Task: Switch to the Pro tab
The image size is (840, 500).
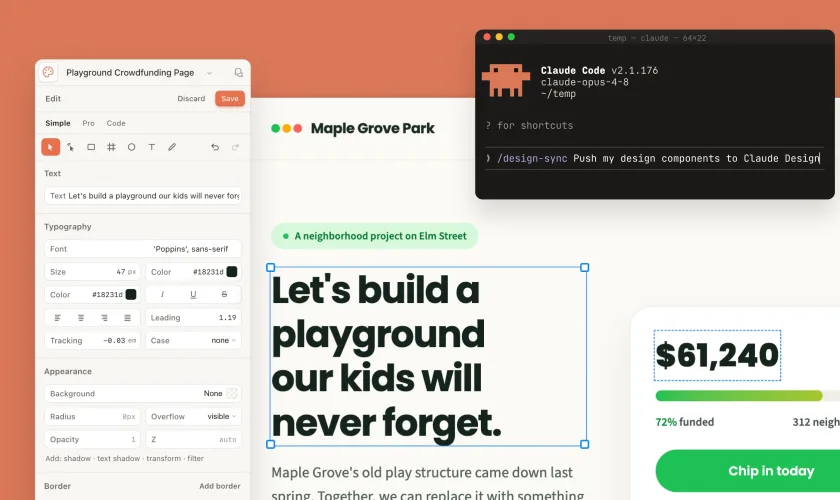Action: coord(88,123)
